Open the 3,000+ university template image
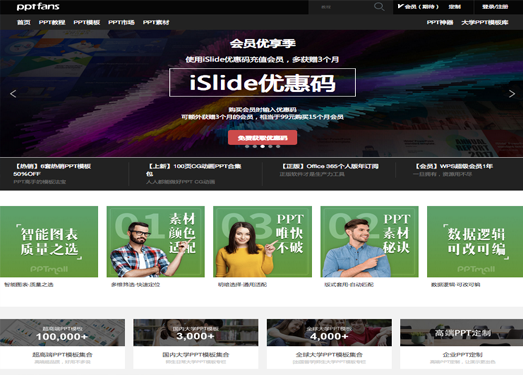Image resolution: width=523 pixels, height=375 pixels. point(196,332)
